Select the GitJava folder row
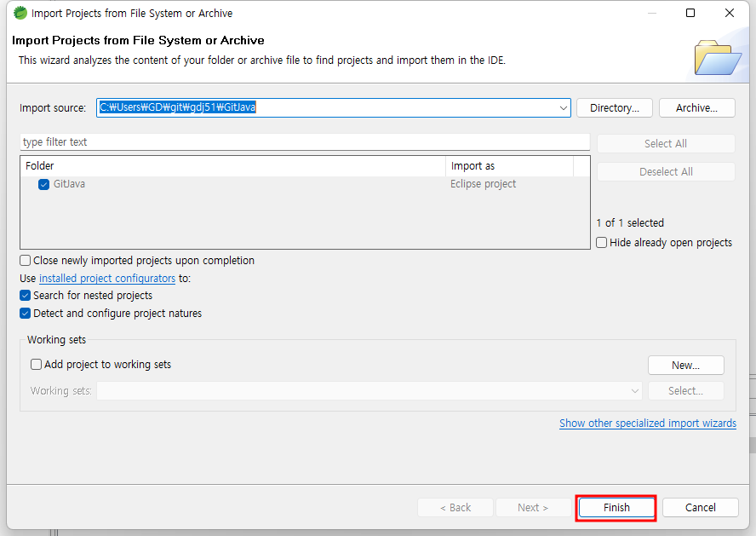Viewport: 756px width, 536px height. point(305,184)
